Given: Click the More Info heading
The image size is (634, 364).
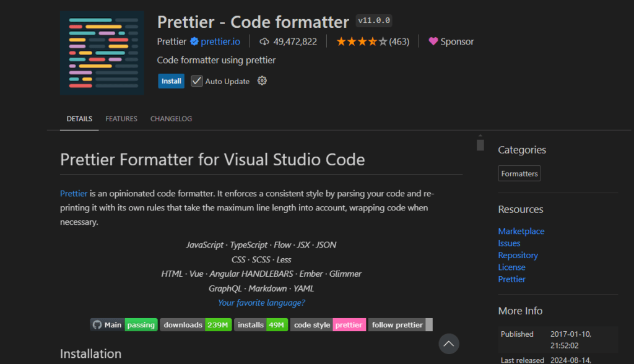Looking at the screenshot, I should 520,311.
